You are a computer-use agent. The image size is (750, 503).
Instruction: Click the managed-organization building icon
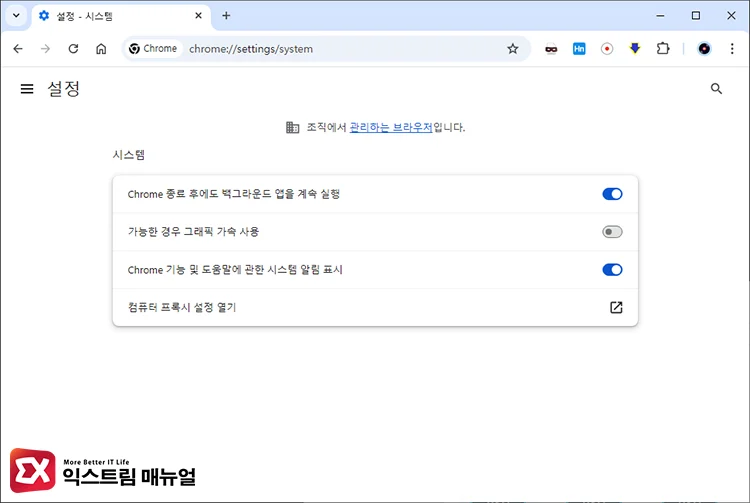click(x=292, y=127)
